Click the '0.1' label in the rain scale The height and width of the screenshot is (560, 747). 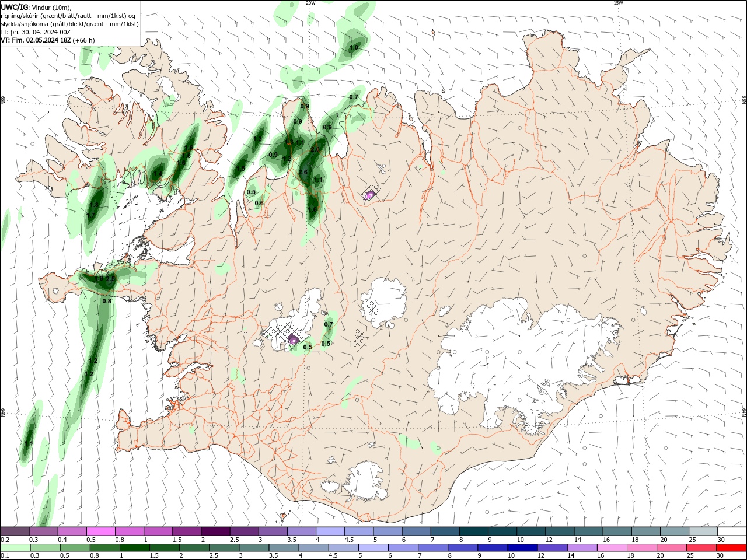[5, 555]
